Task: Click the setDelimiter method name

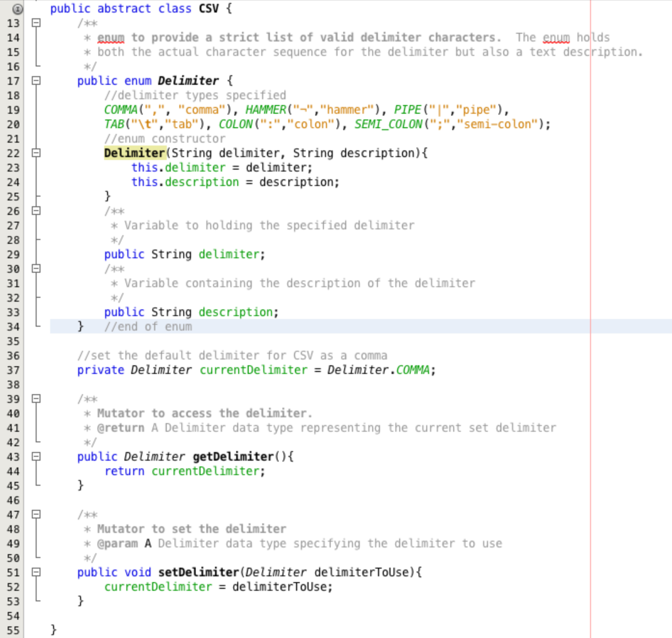Action: click(x=199, y=572)
